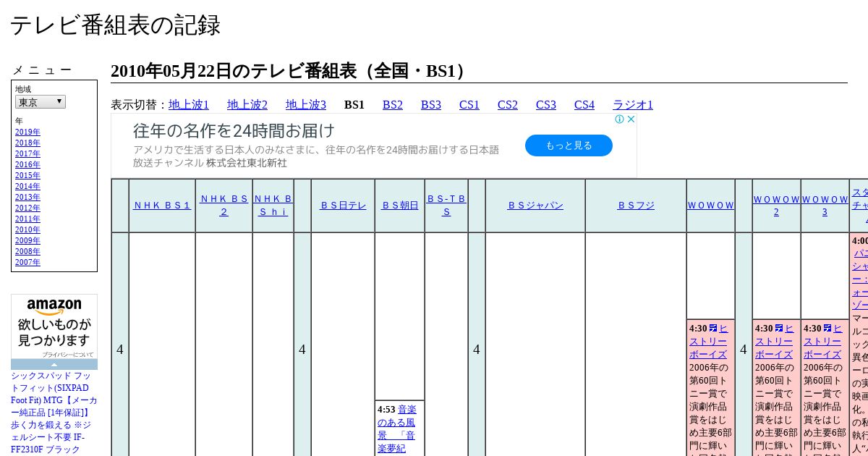Open the ＢＳフジ channel header link
The image size is (868, 456).
click(x=636, y=206)
